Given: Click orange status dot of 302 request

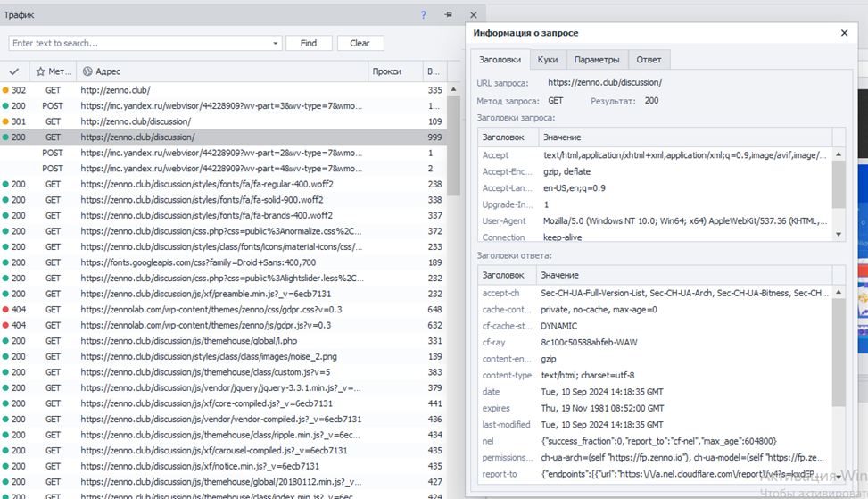Looking at the screenshot, I should point(6,90).
